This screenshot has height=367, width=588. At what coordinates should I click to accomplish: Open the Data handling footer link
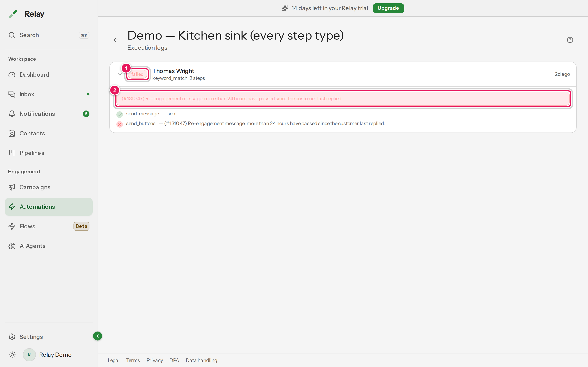pyautogui.click(x=202, y=360)
